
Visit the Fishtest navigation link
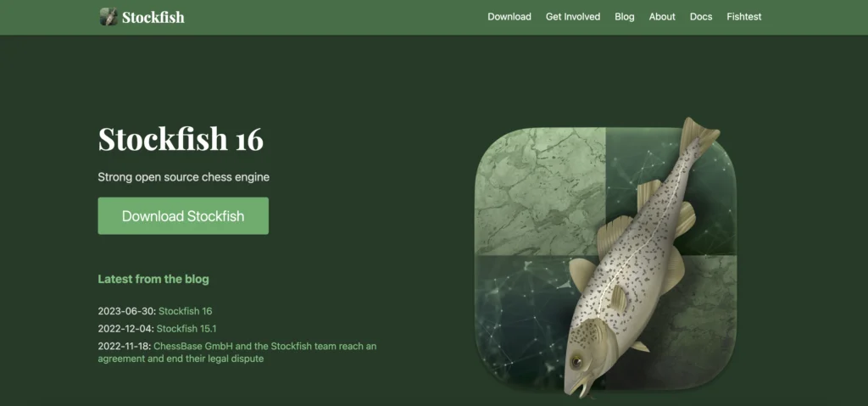click(x=744, y=17)
